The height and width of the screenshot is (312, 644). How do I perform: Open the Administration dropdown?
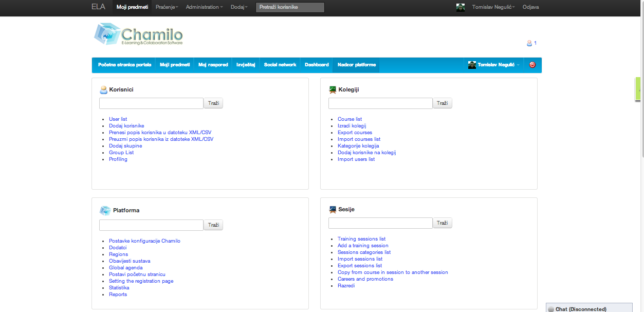[204, 7]
